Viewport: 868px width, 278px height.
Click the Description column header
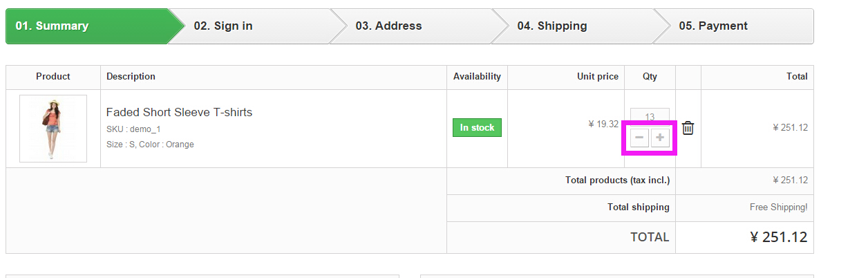[131, 77]
